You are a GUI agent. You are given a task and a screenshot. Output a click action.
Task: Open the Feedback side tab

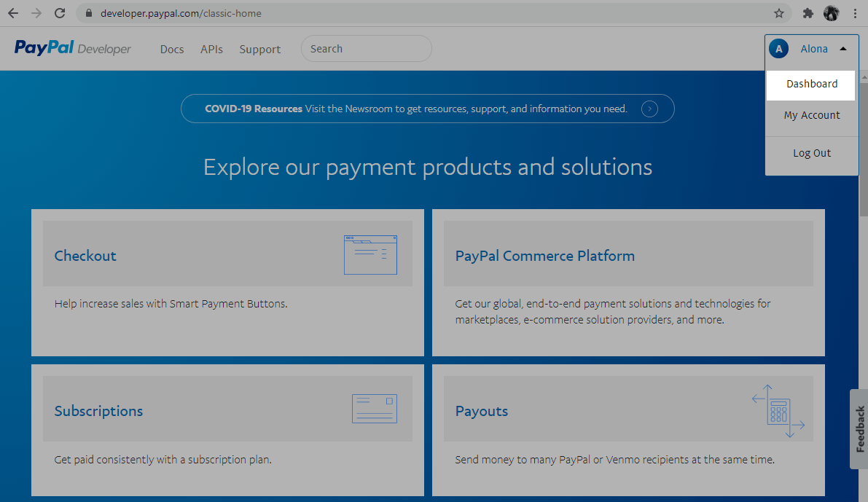point(859,429)
